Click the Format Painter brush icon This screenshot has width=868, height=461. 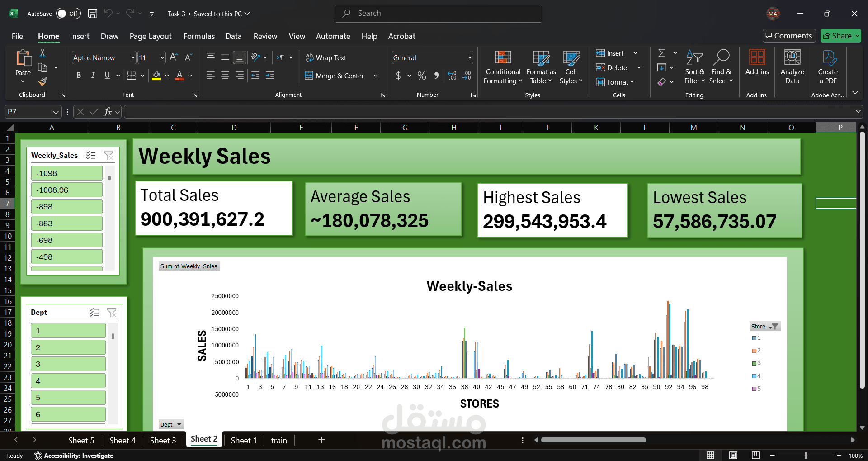pos(42,81)
